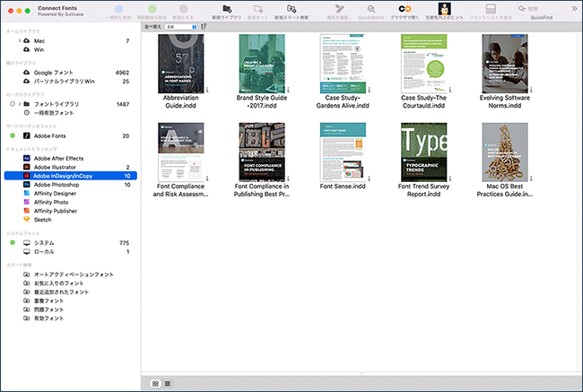Click the Adobe Illustrator icon in sidebar
The image size is (583, 392).
click(26, 168)
